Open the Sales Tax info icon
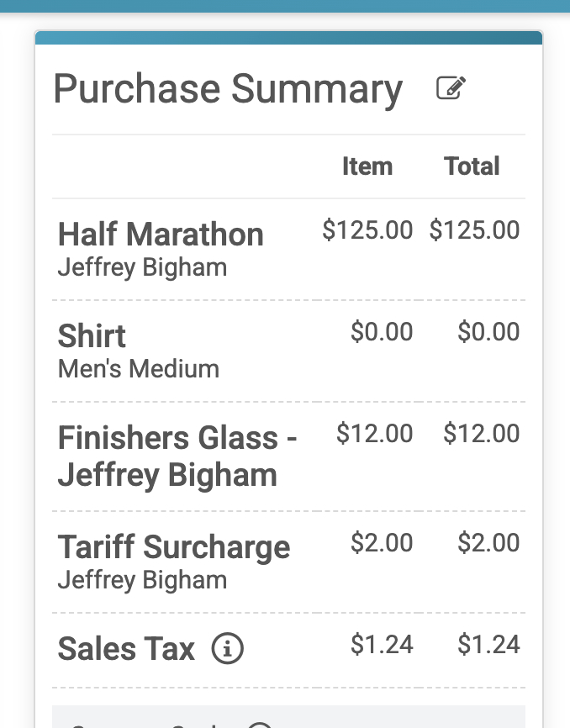This screenshot has height=728, width=570. [x=227, y=649]
